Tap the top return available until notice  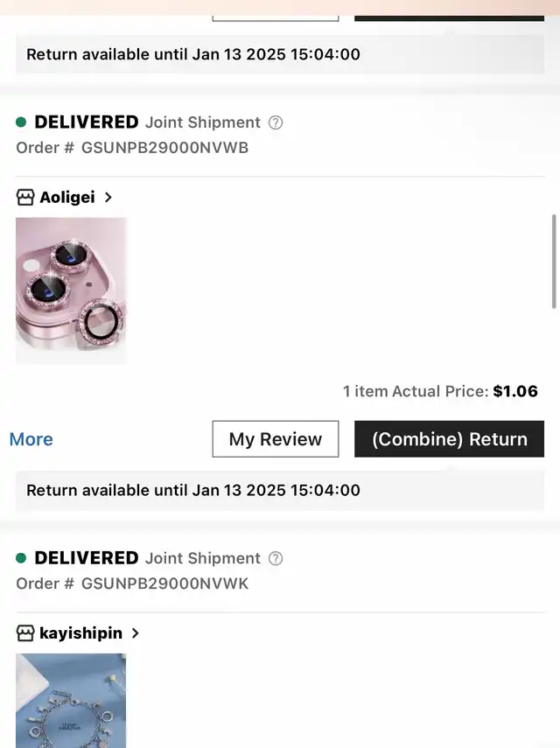193,54
